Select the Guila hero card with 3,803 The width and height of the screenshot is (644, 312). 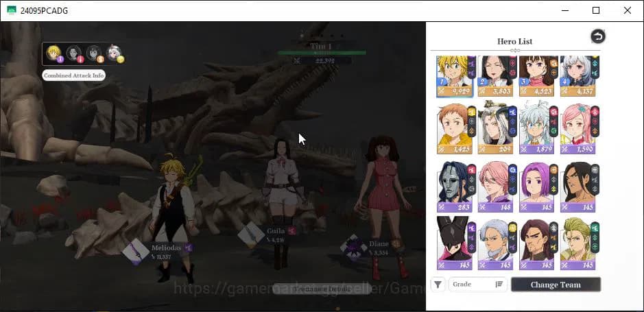coord(496,76)
